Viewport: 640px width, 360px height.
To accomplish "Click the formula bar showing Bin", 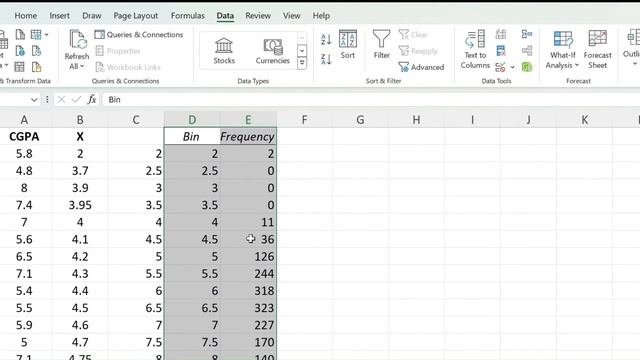I will point(371,100).
